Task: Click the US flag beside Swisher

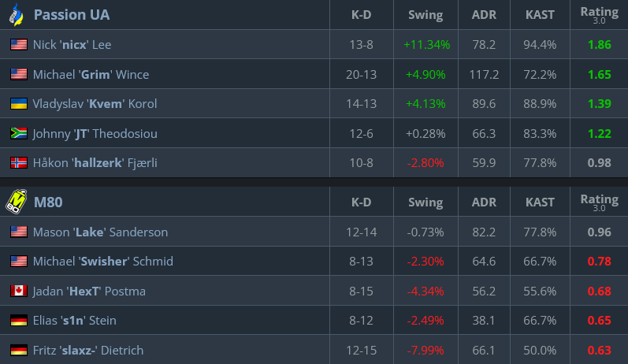Action: coord(19,262)
